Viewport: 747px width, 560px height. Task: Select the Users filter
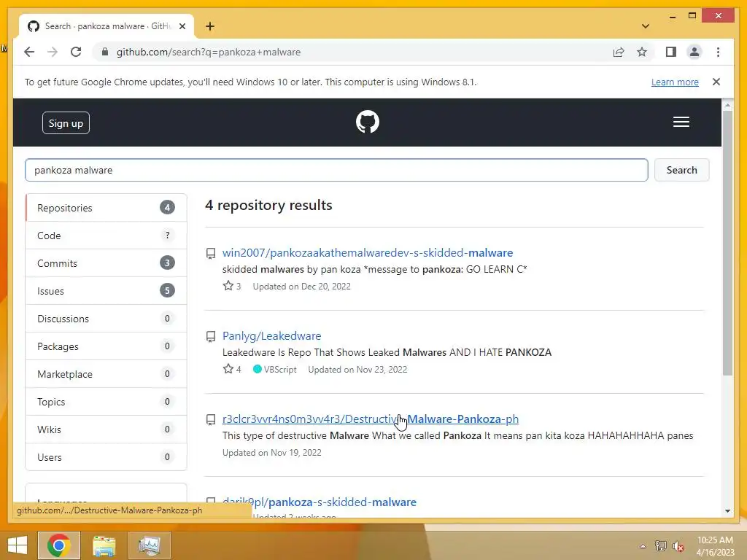click(x=107, y=456)
